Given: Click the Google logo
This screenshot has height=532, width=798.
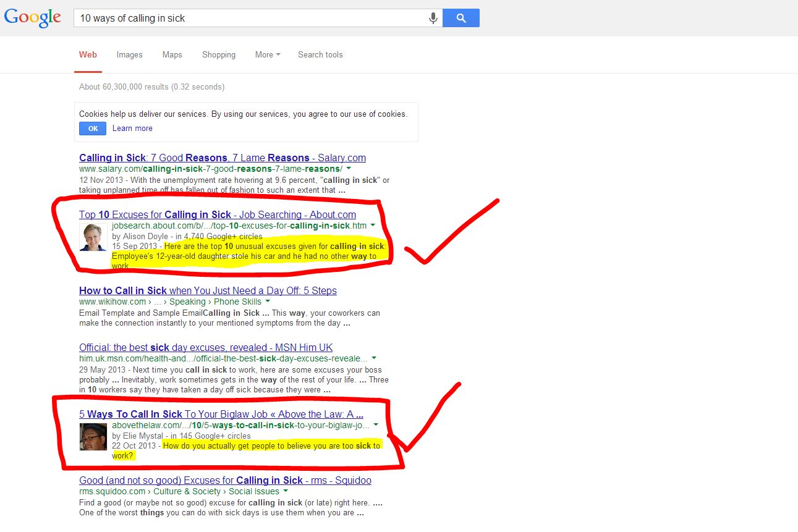Looking at the screenshot, I should pyautogui.click(x=33, y=18).
